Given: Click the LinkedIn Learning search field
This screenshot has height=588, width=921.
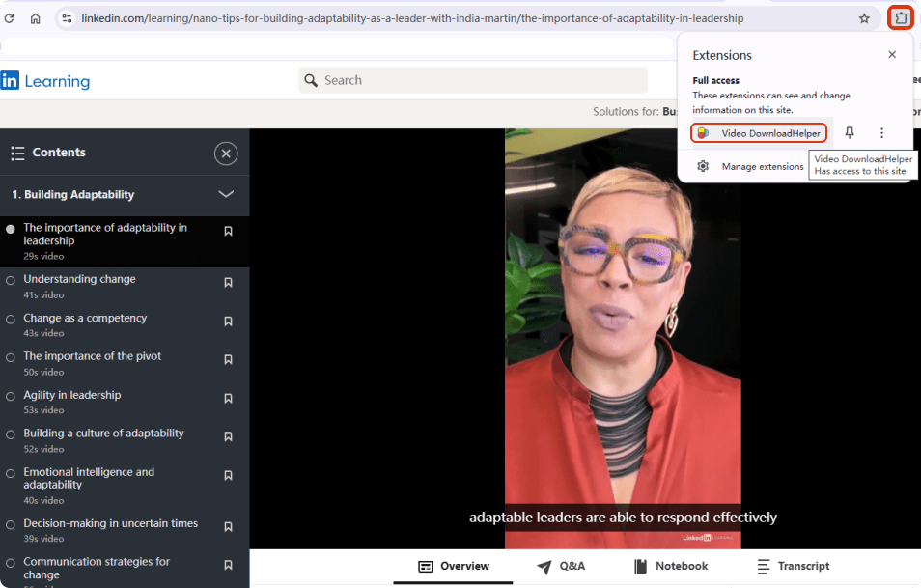Looking at the screenshot, I should pyautogui.click(x=473, y=80).
